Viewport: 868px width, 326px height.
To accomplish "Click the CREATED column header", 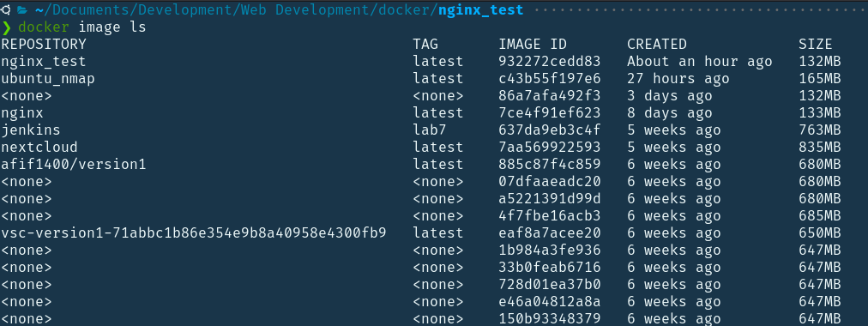I will (x=656, y=45).
